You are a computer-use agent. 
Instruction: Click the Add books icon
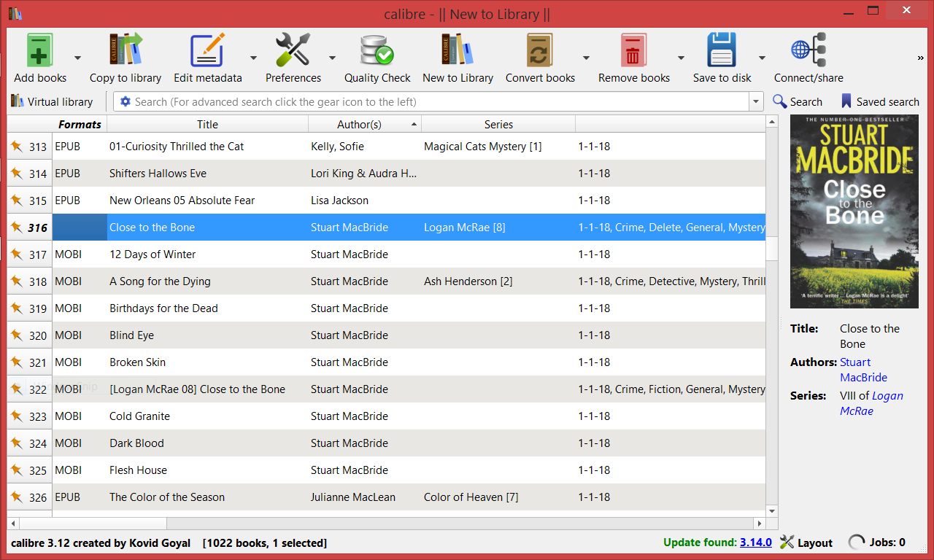pos(39,51)
